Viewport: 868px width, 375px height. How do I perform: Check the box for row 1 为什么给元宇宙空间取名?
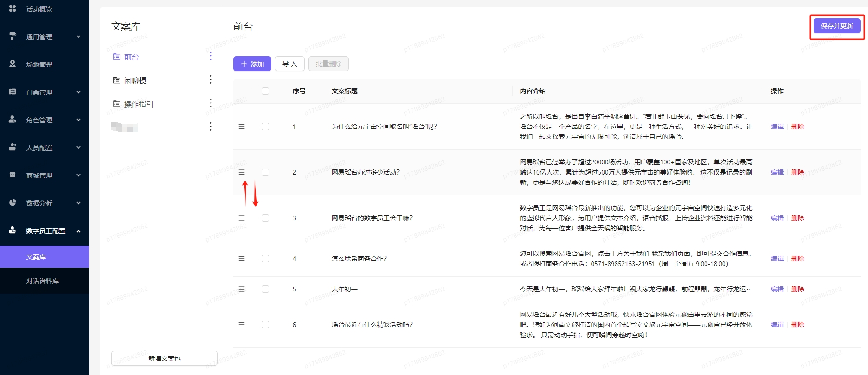pos(265,127)
